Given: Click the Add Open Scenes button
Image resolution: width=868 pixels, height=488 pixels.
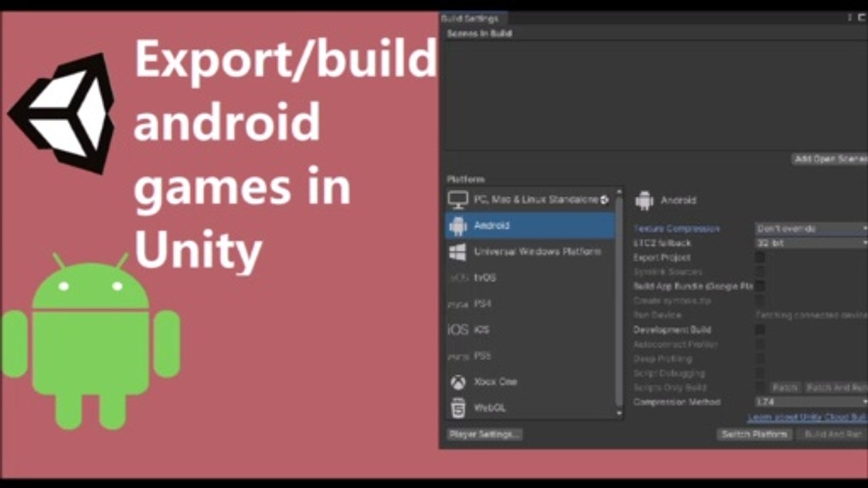Looking at the screenshot, I should [830, 159].
